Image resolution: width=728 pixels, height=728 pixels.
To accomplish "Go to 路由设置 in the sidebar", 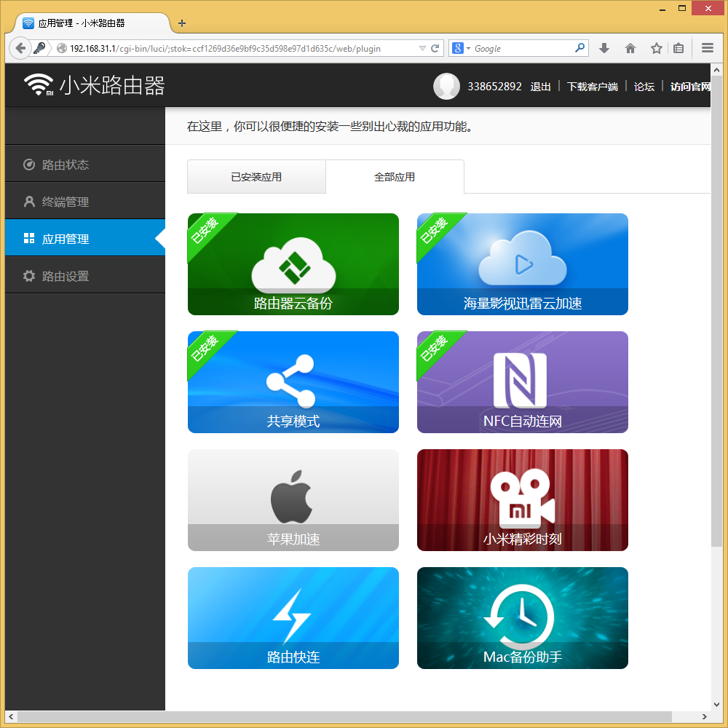I will [85, 276].
